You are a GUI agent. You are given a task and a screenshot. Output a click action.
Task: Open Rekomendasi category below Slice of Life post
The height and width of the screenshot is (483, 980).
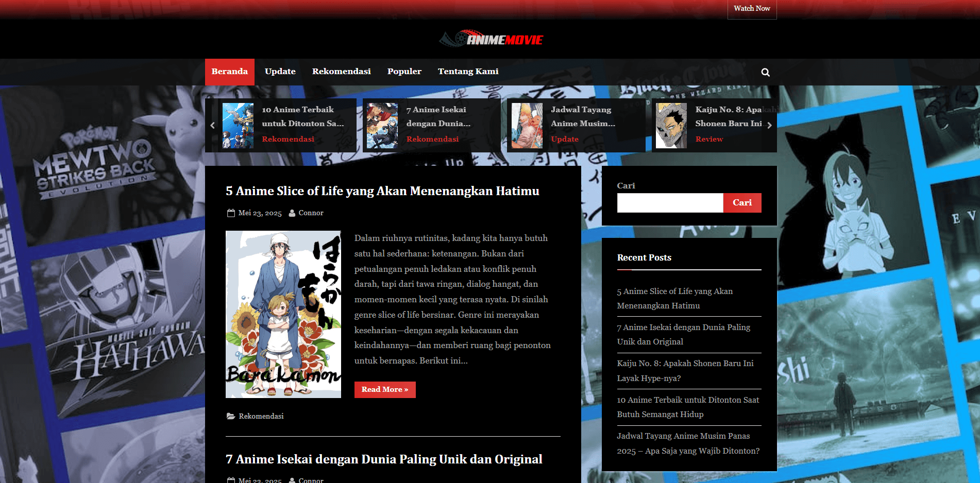click(x=261, y=416)
